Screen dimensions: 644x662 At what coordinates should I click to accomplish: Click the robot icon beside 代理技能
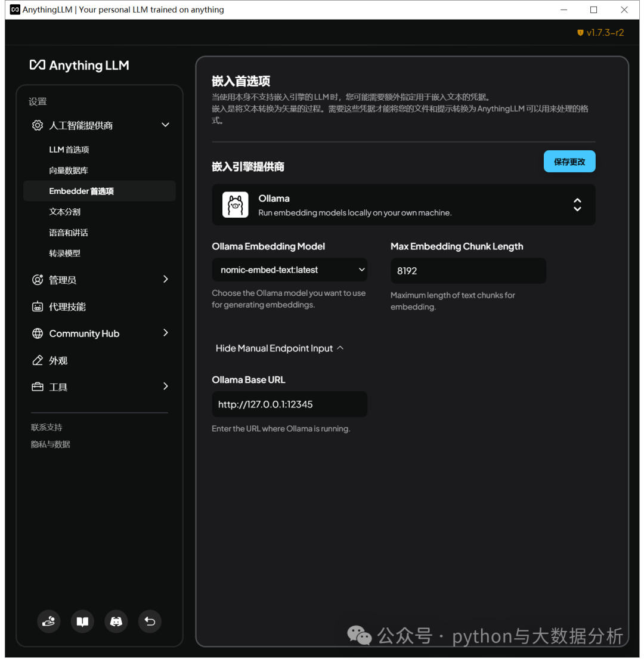(x=38, y=307)
